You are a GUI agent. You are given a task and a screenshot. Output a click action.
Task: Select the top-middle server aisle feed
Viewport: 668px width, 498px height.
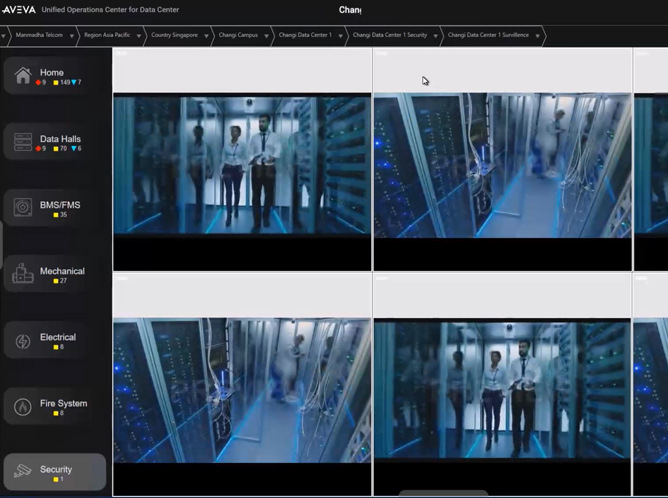pos(501,164)
